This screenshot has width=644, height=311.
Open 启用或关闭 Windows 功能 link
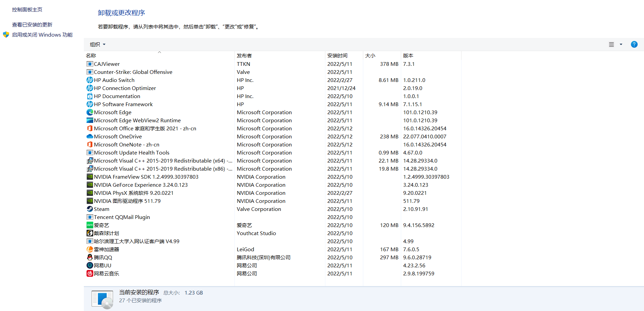point(42,35)
